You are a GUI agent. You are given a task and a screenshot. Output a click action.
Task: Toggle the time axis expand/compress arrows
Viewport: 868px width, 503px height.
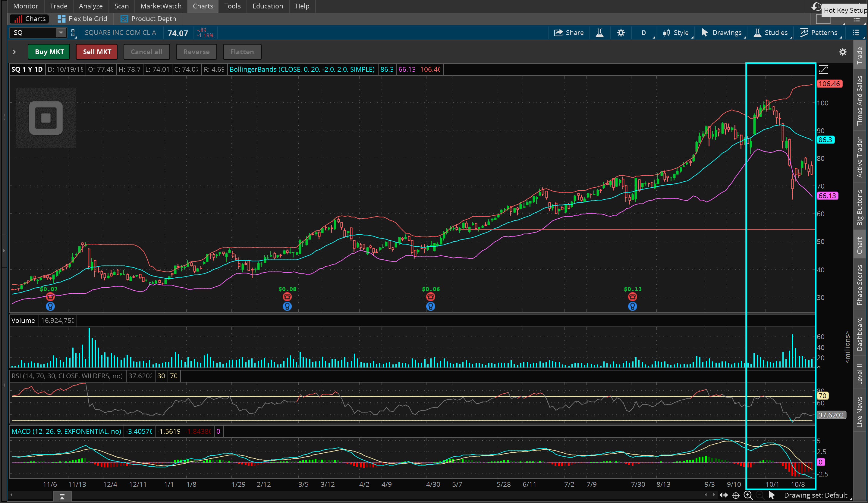[723, 495]
